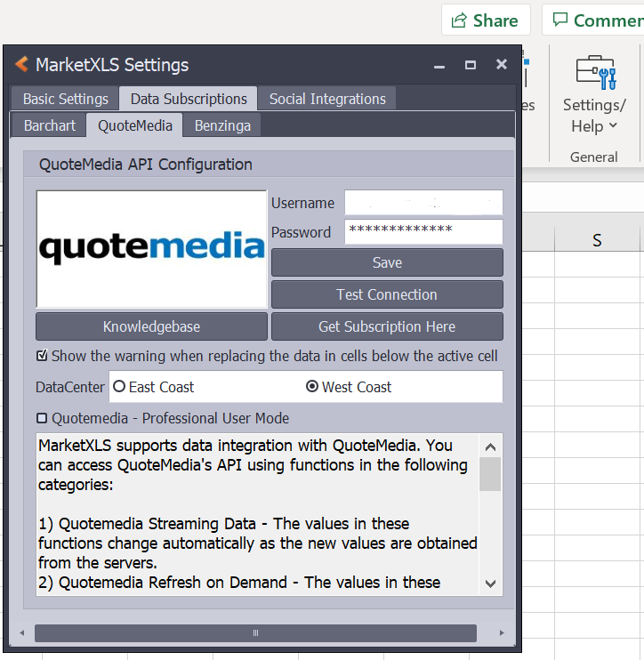This screenshot has width=644, height=660.
Task: Click the horizontal scrollbar right arrow
Action: tap(502, 632)
